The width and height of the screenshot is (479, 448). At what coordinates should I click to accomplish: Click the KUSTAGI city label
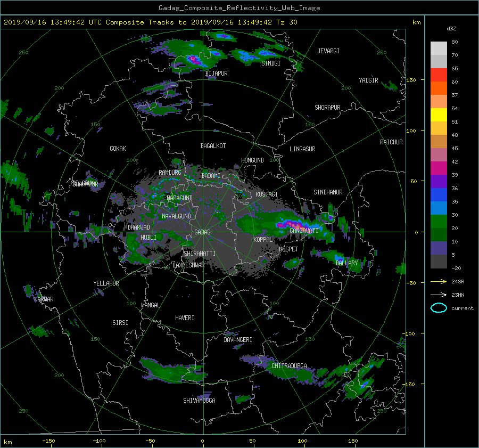click(267, 194)
